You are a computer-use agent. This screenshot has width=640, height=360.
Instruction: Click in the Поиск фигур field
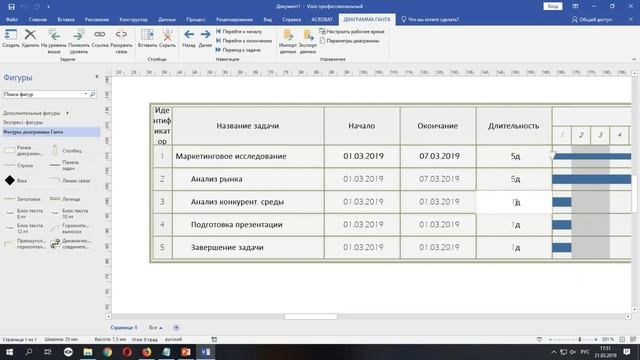point(43,94)
